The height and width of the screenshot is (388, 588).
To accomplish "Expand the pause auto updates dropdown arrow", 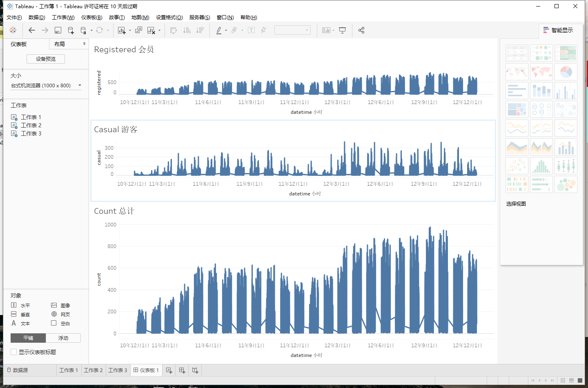I will (x=91, y=30).
